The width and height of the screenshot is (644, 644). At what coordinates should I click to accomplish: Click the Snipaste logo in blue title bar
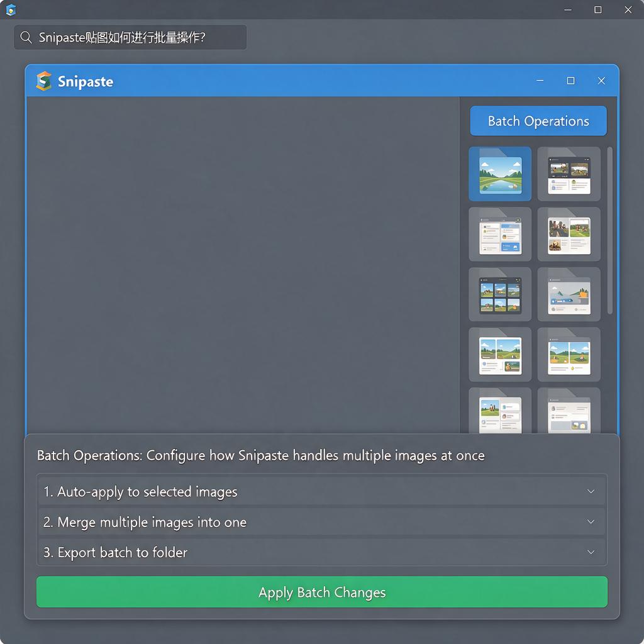click(x=44, y=81)
